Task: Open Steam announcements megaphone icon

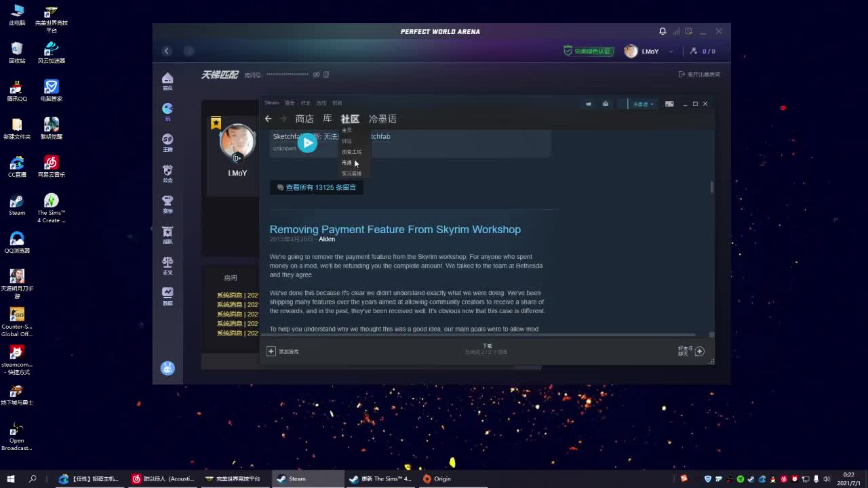Action: click(x=588, y=104)
